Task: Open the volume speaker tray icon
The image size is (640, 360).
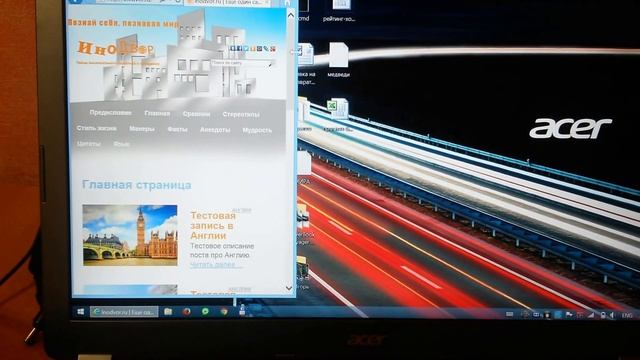Action: [612, 315]
